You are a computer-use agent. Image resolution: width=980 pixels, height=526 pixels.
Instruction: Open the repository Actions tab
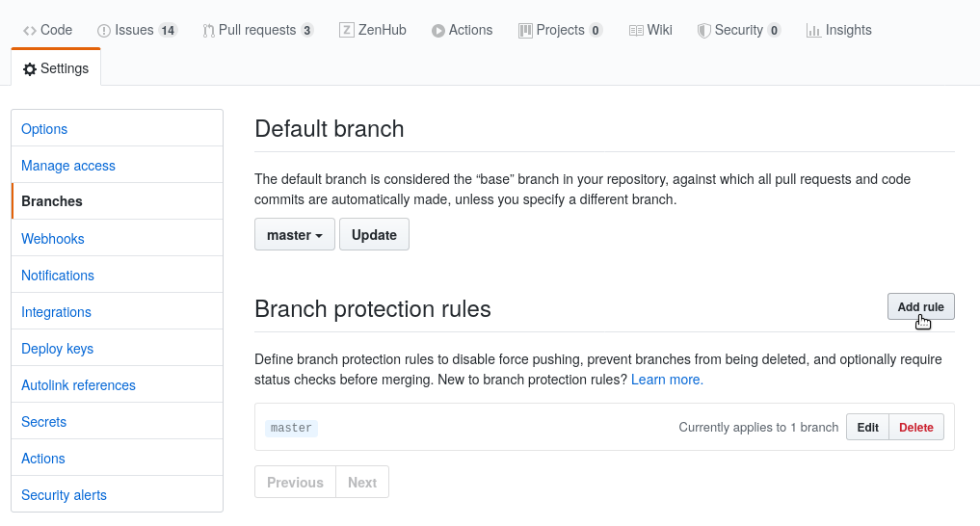[x=462, y=30]
